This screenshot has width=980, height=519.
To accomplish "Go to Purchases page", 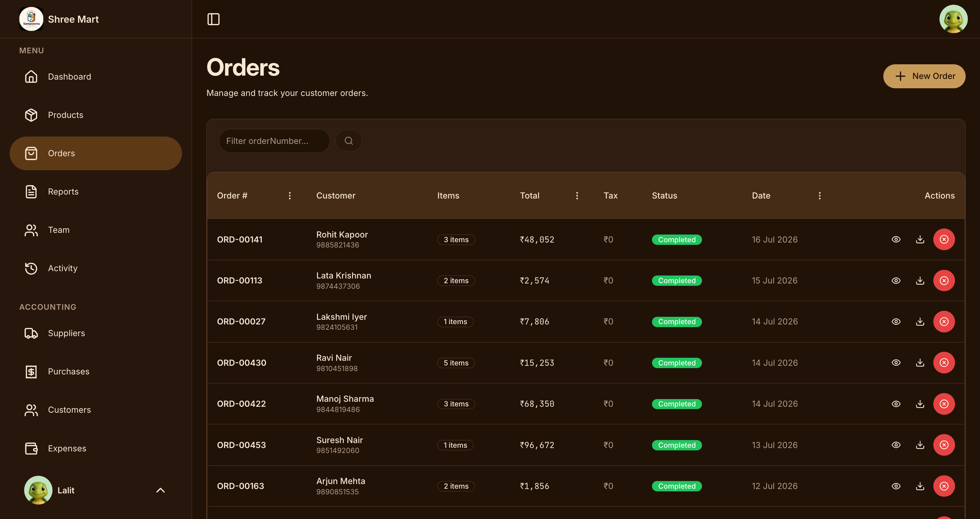I will [x=96, y=371].
